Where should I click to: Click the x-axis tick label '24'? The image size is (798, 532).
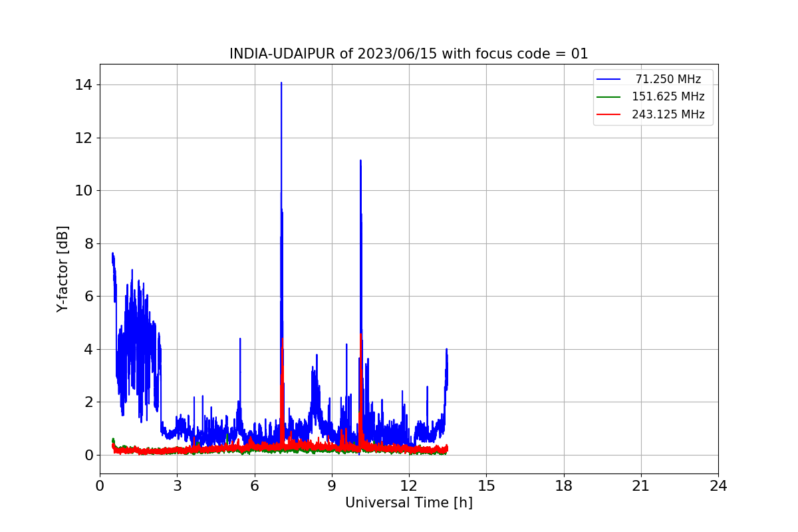(718, 486)
